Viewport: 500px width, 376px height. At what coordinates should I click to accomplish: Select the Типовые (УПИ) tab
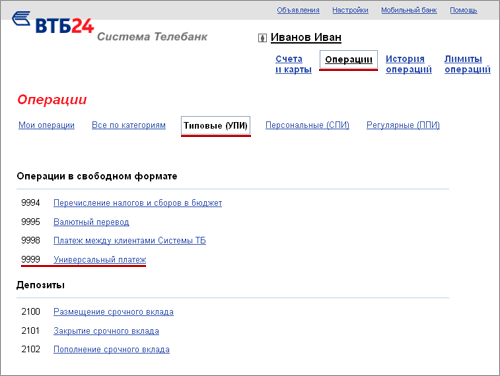216,126
